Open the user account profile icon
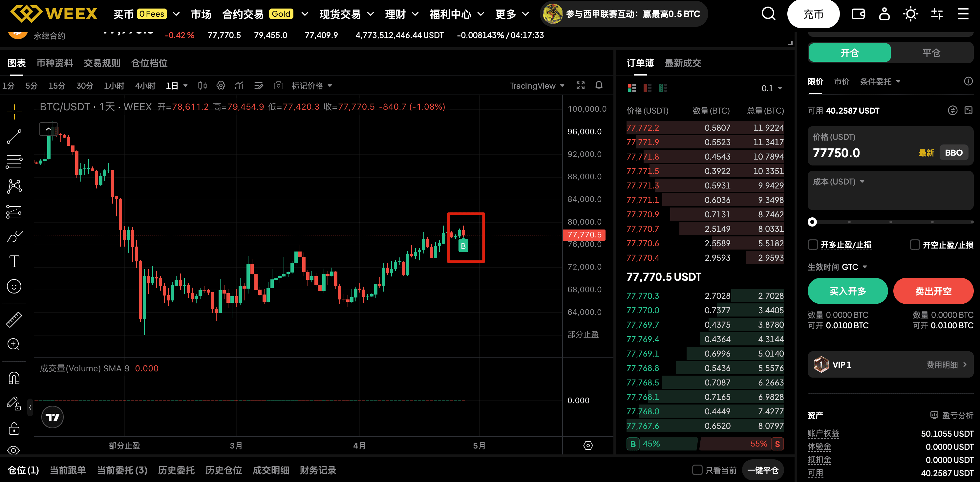The width and height of the screenshot is (980, 482). coord(884,14)
